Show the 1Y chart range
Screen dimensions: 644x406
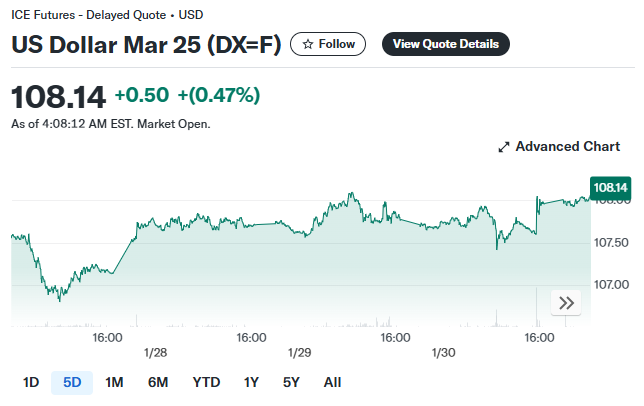[x=251, y=382]
